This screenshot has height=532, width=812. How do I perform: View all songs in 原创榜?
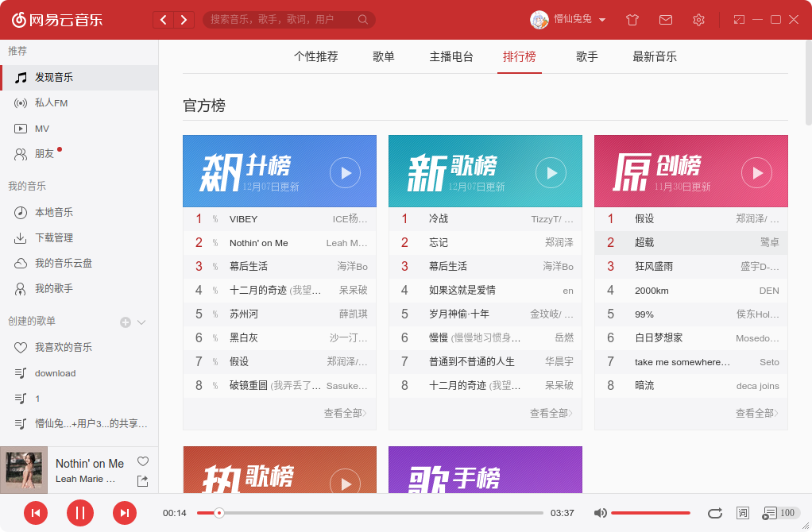point(756,413)
